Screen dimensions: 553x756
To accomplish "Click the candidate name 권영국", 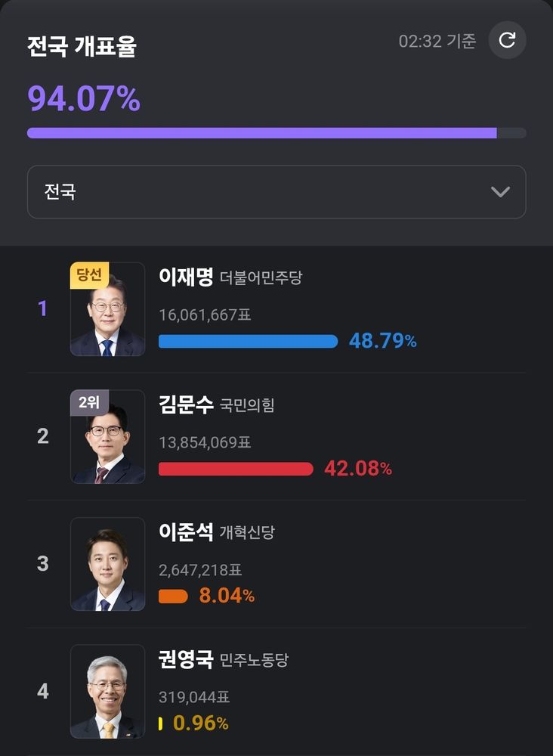I will coord(186,659).
